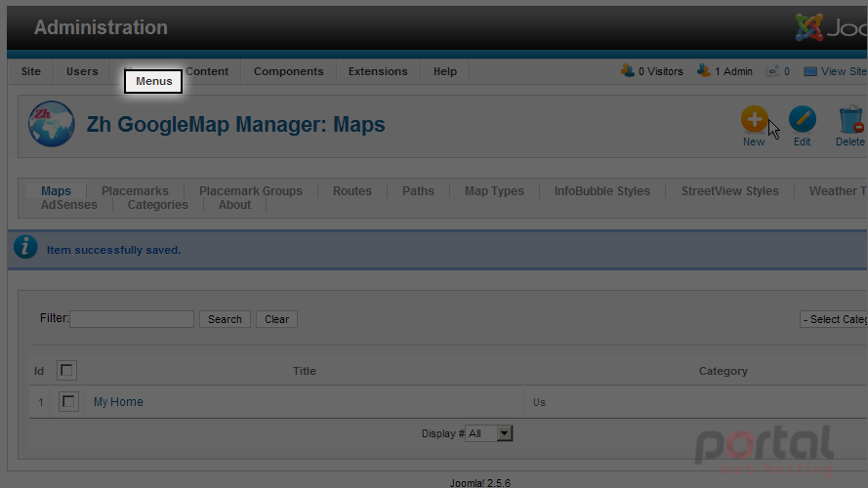Open the Extensions menu
This screenshot has height=488, width=868.
pyautogui.click(x=378, y=71)
